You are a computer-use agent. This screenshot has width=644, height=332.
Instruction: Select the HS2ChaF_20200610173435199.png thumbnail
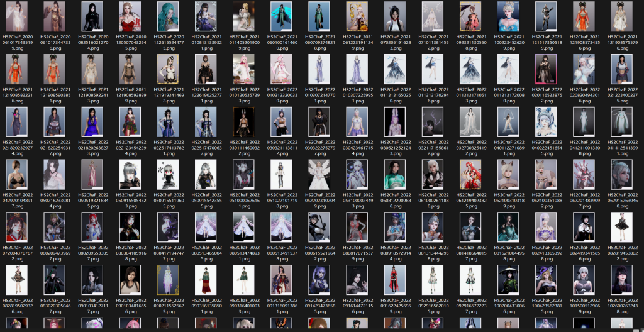[17, 17]
